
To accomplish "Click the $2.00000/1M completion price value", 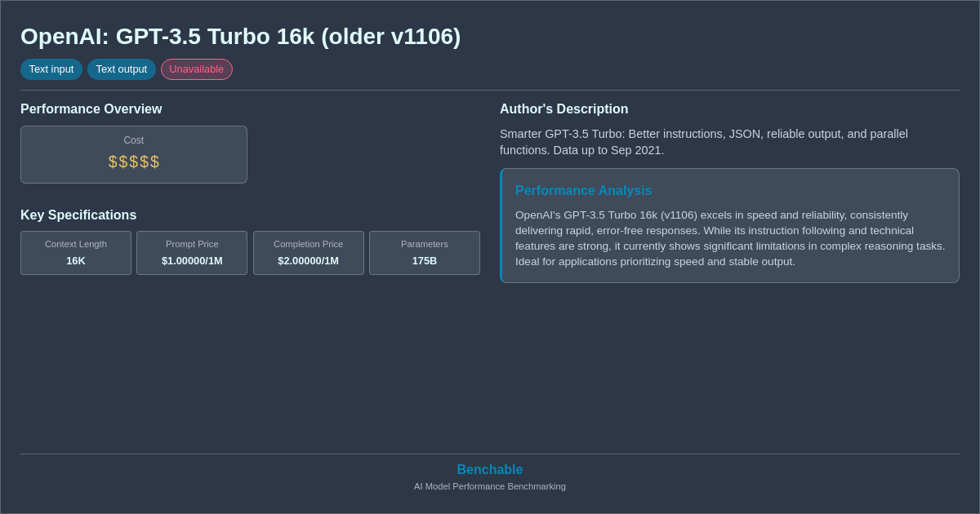I will tap(308, 259).
